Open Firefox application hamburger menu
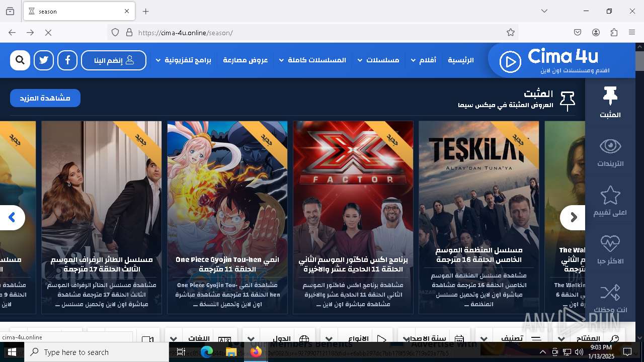The height and width of the screenshot is (362, 644). pos(632,33)
